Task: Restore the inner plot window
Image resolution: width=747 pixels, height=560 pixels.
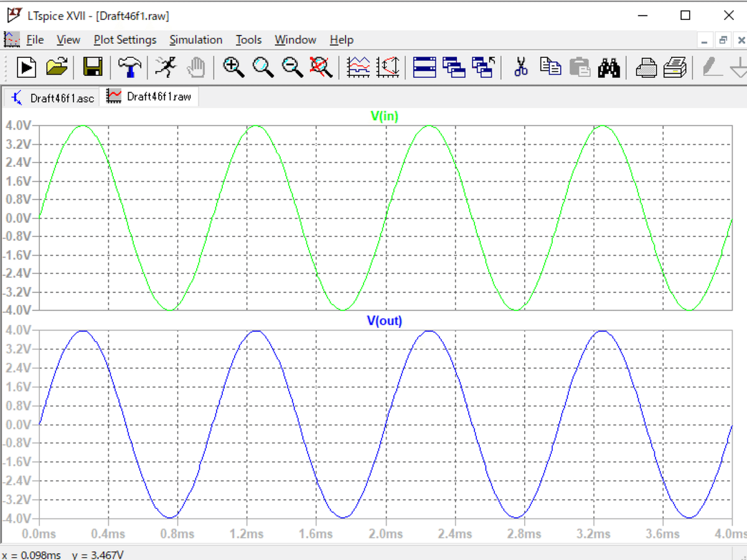Action: 723,40
